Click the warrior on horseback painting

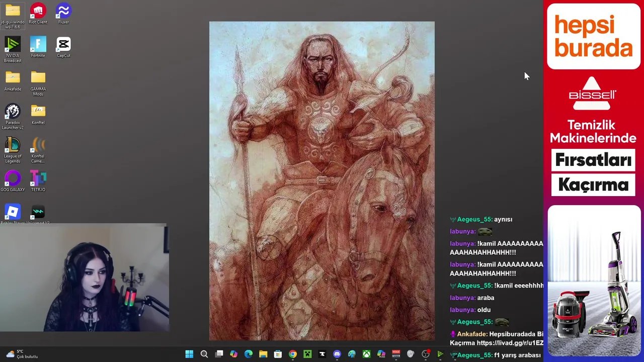322,181
